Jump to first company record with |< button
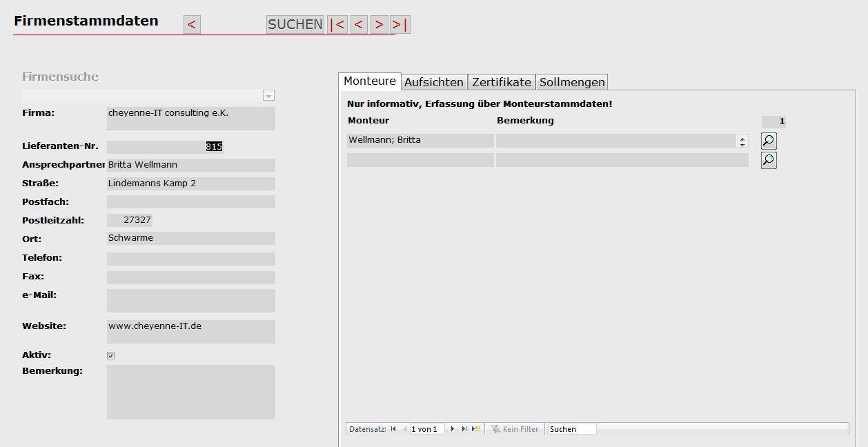Image resolution: width=868 pixels, height=447 pixels. 337,25
